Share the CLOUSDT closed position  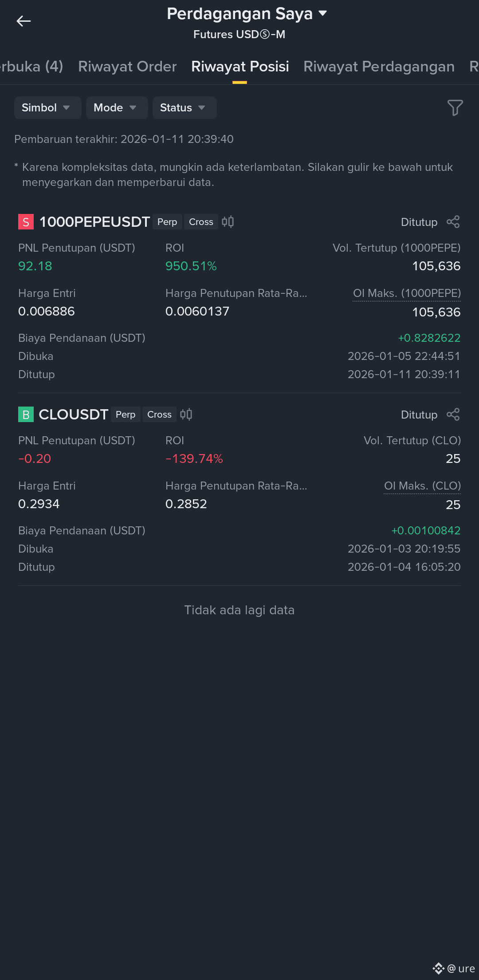[x=453, y=415]
